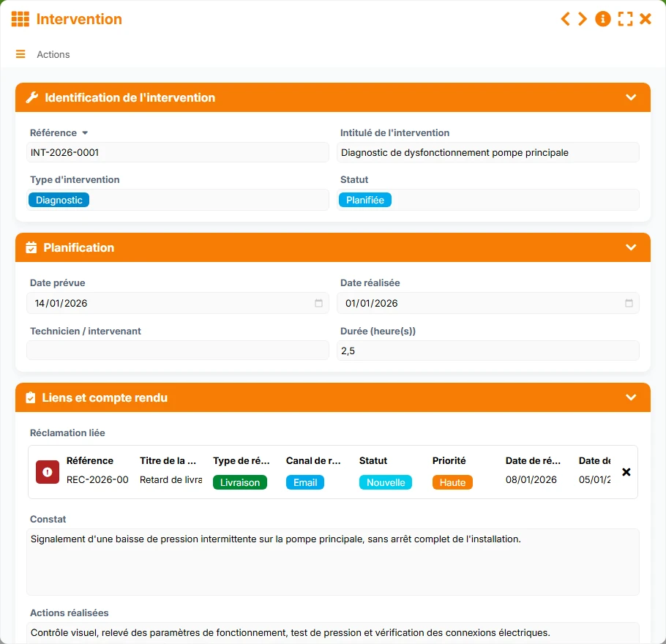Click the Constat text area
666x644 pixels.
332,562
